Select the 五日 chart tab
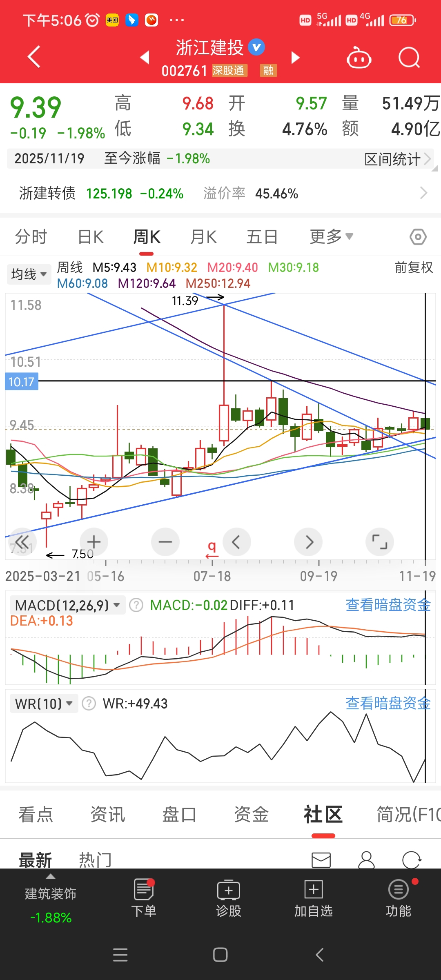Image resolution: width=441 pixels, height=980 pixels. point(262,237)
